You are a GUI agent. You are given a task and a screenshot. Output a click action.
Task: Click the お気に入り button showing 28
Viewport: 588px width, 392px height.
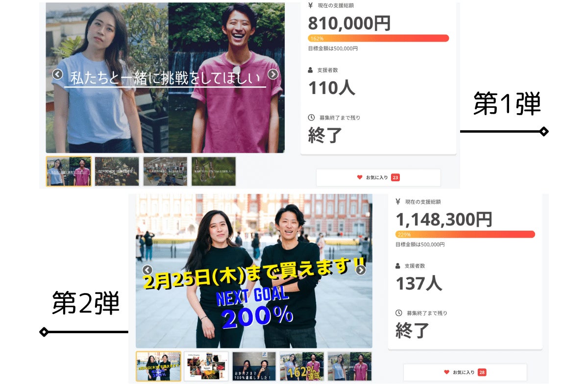point(465,372)
